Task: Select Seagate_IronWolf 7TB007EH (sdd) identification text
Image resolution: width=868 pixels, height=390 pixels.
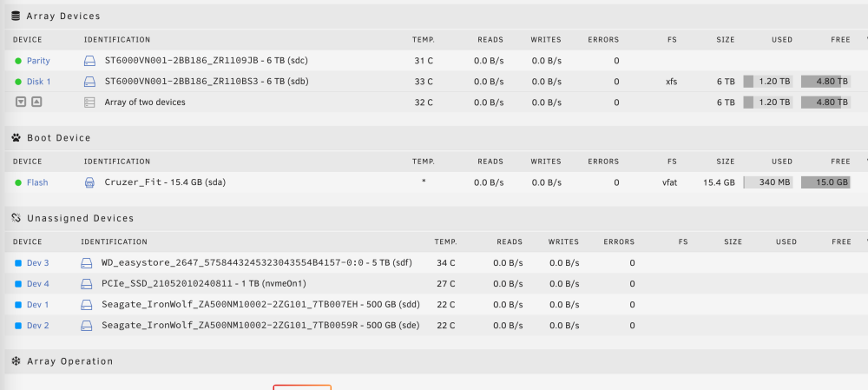Action: coord(260,305)
